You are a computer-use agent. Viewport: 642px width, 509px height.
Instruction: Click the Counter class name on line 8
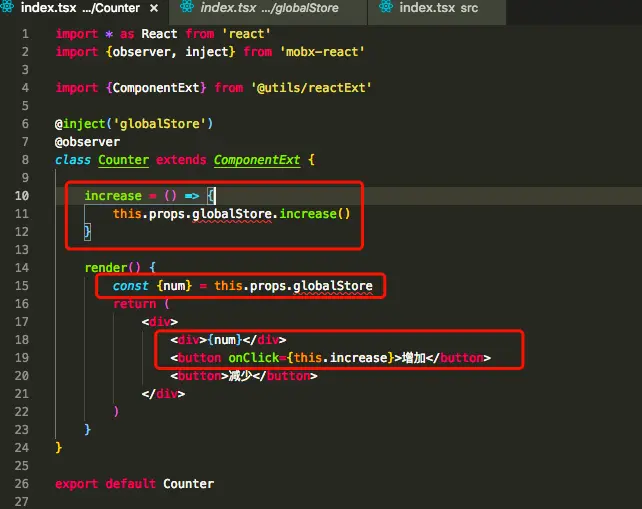(x=123, y=160)
